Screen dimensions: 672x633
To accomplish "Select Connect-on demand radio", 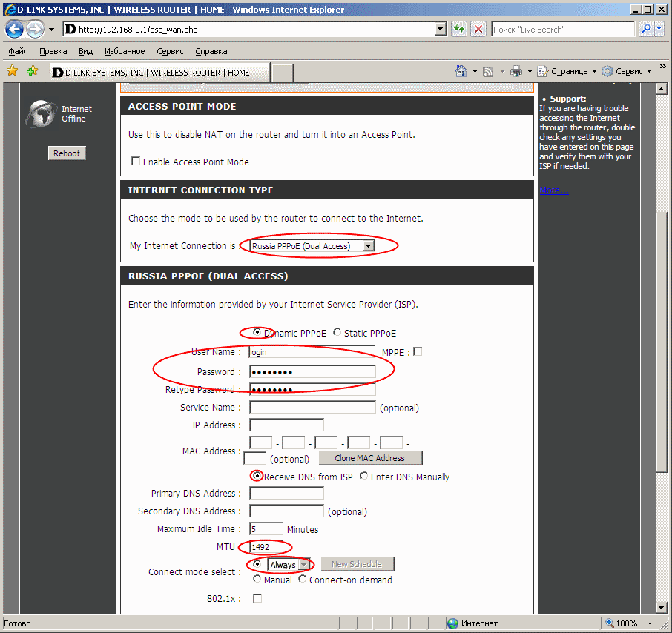I will pyautogui.click(x=302, y=579).
